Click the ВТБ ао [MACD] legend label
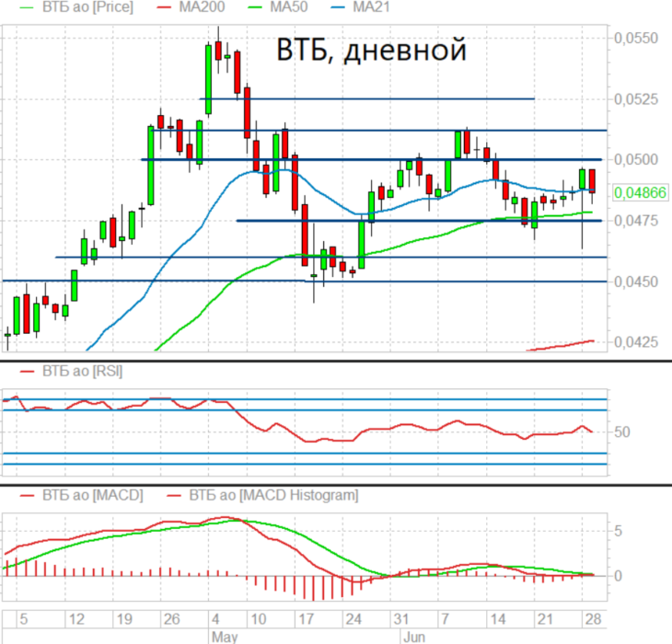The width and height of the screenshot is (672, 644). pos(93,495)
